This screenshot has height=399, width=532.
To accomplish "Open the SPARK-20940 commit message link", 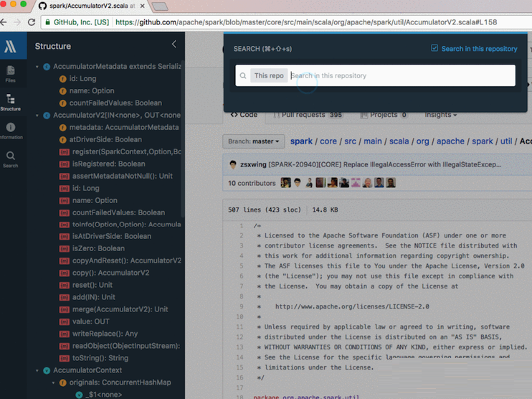I will coord(385,164).
